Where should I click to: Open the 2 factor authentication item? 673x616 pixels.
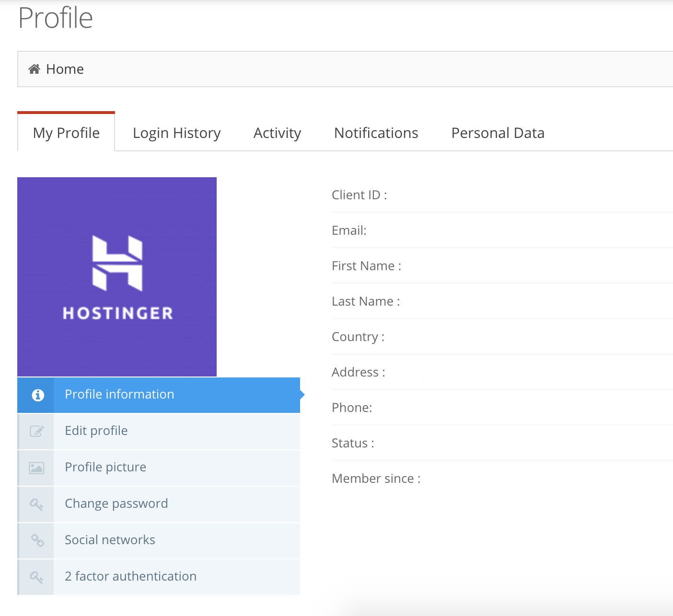tap(159, 577)
